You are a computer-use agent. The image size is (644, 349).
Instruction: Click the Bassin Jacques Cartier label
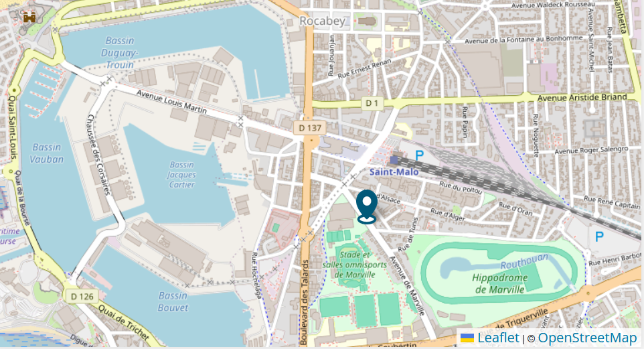point(181,175)
